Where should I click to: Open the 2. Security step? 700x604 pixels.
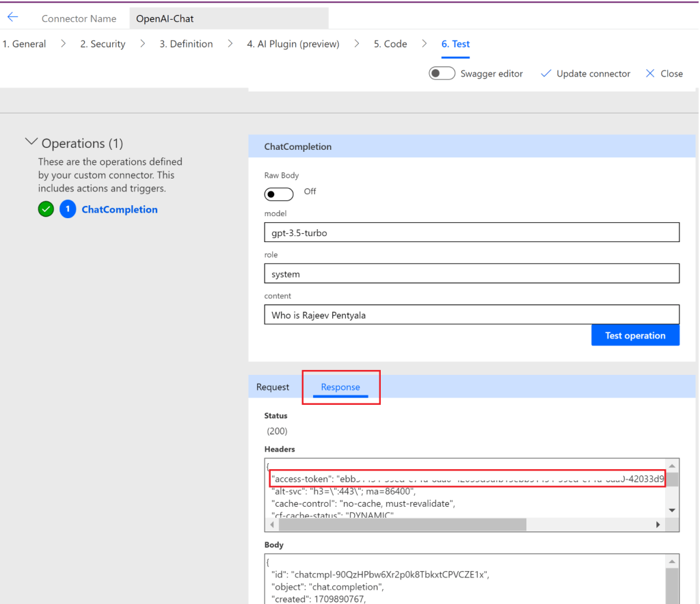(103, 44)
